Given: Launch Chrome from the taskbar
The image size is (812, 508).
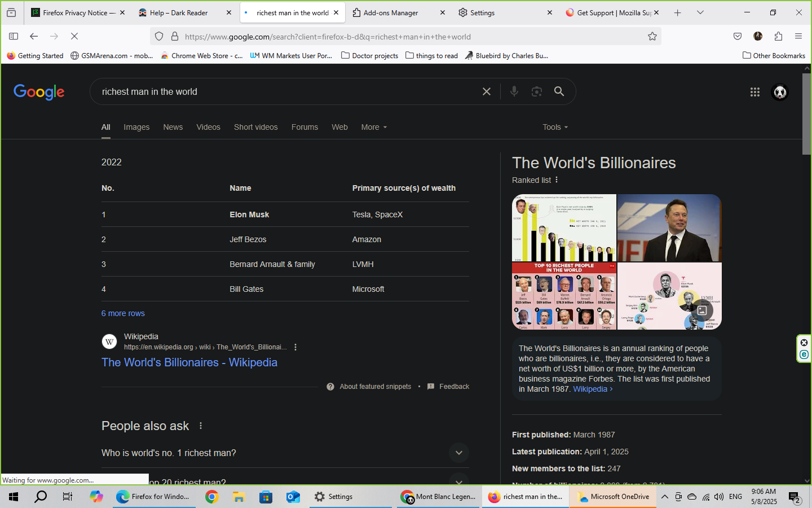Looking at the screenshot, I should pyautogui.click(x=212, y=497).
